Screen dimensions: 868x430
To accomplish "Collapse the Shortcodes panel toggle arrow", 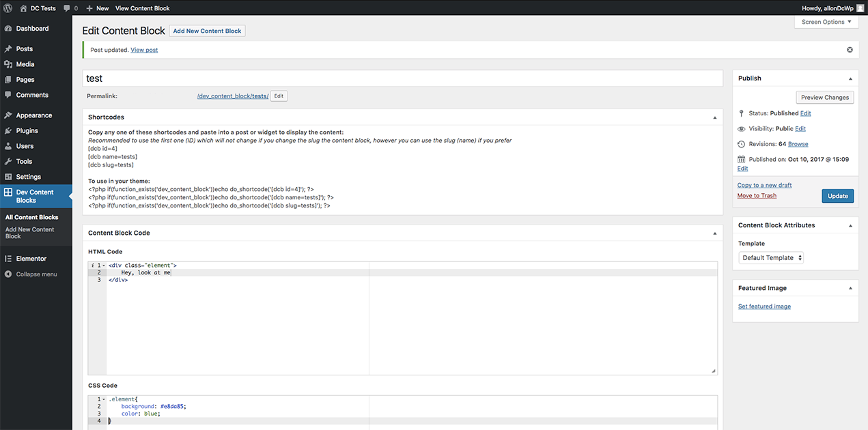I will tap(715, 117).
